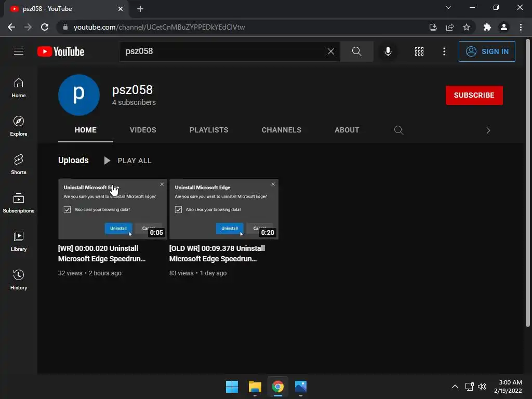This screenshot has height=399, width=532.
Task: Open Shorts in the left sidebar
Action: (x=19, y=165)
